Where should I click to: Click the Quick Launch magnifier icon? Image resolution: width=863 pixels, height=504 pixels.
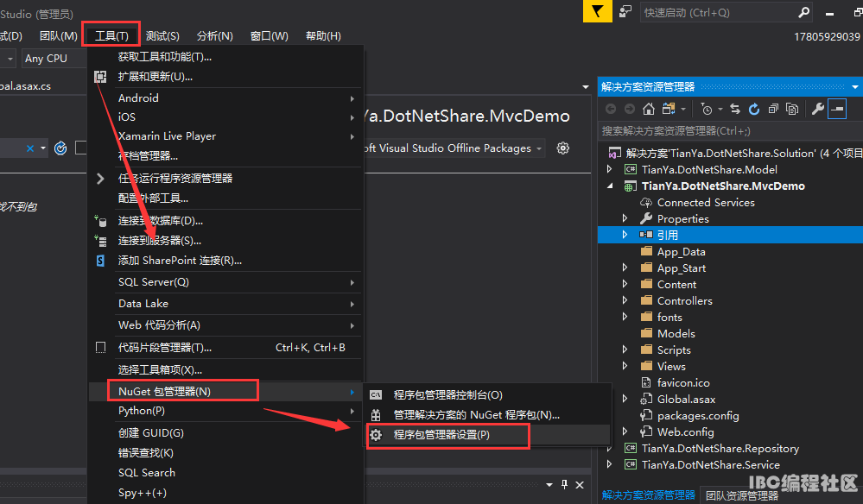point(804,12)
